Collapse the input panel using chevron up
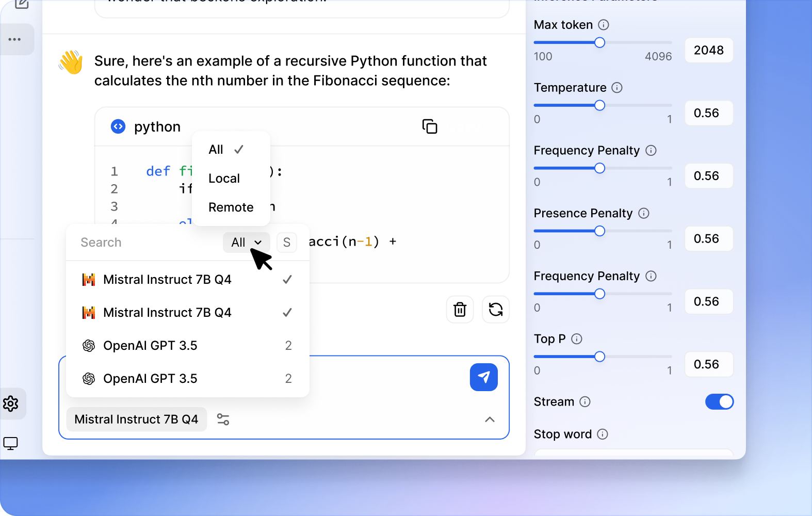The height and width of the screenshot is (516, 812). coord(490,420)
